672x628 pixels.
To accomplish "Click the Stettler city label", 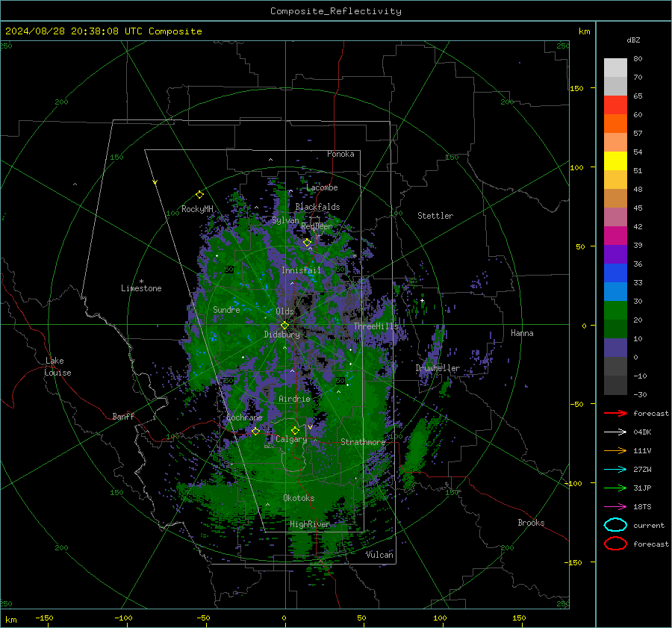I will (x=435, y=216).
